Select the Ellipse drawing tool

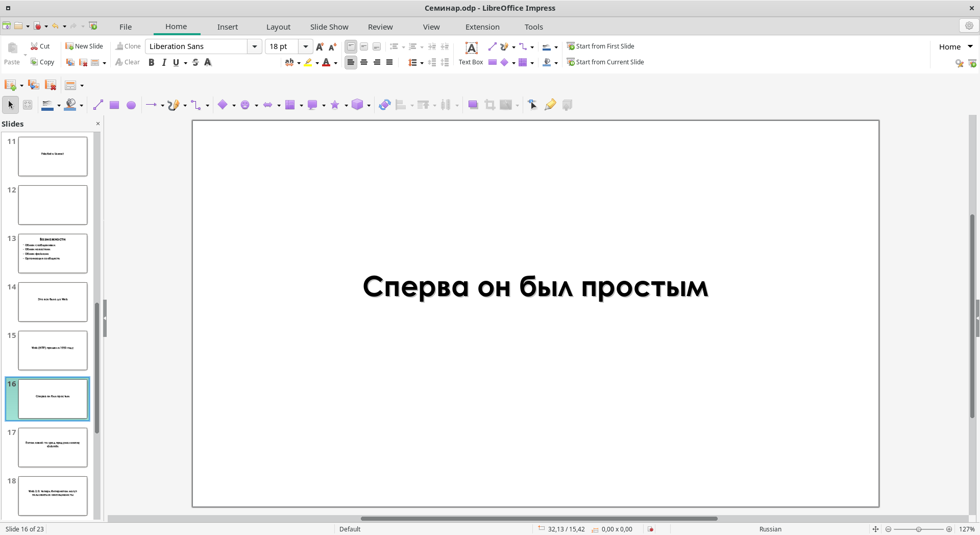[x=131, y=105]
